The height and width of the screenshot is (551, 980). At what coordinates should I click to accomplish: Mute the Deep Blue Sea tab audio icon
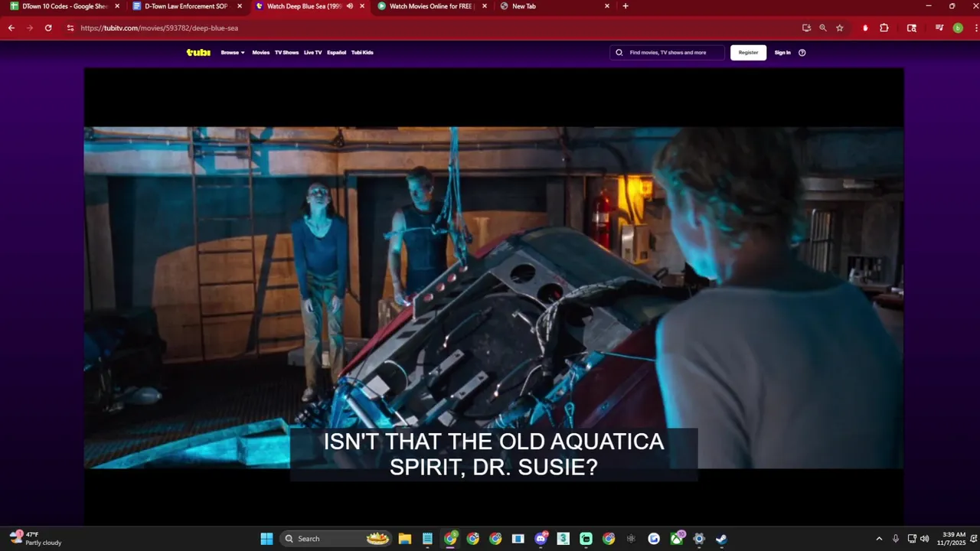(x=350, y=6)
